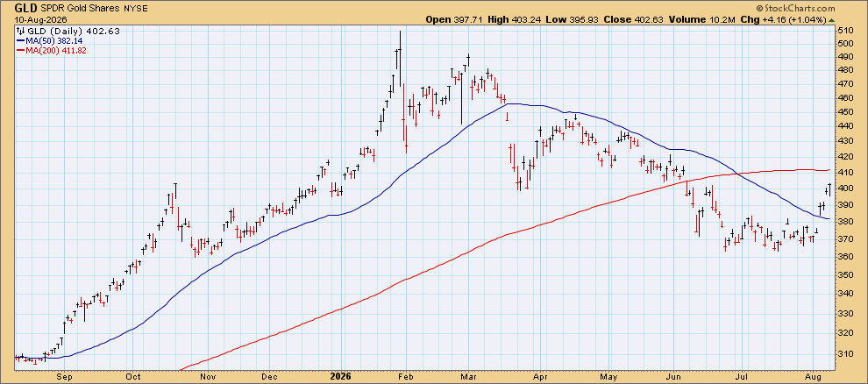Click the Oct month axis label
This screenshot has height=384, width=868.
click(133, 375)
